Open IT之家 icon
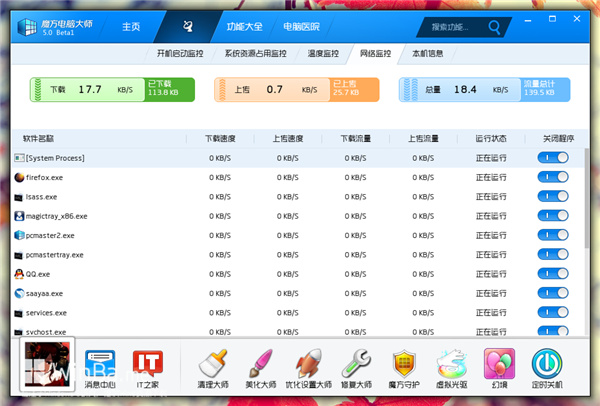 coord(148,366)
